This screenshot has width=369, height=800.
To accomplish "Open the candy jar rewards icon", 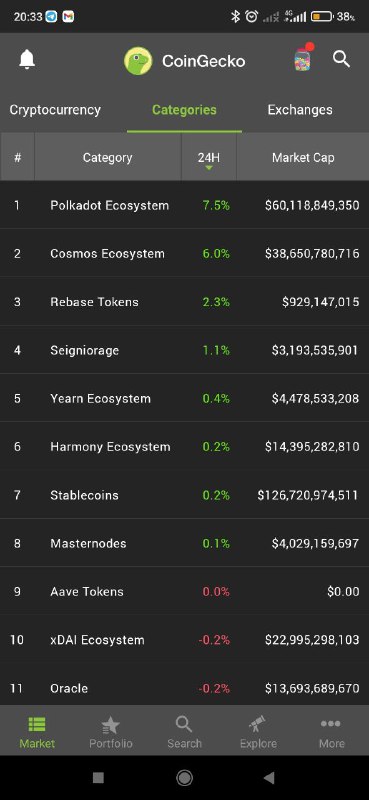I will click(x=303, y=59).
